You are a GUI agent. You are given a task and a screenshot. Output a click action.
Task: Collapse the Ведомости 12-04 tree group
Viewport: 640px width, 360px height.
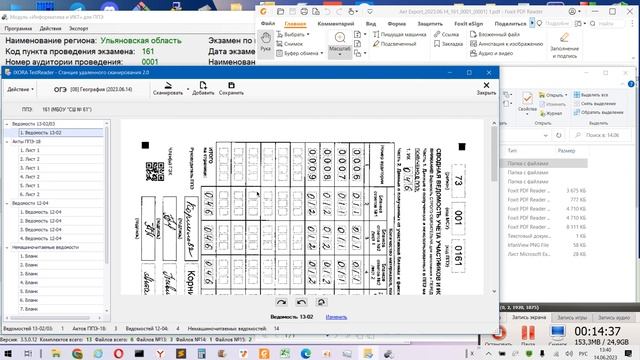tap(7, 203)
